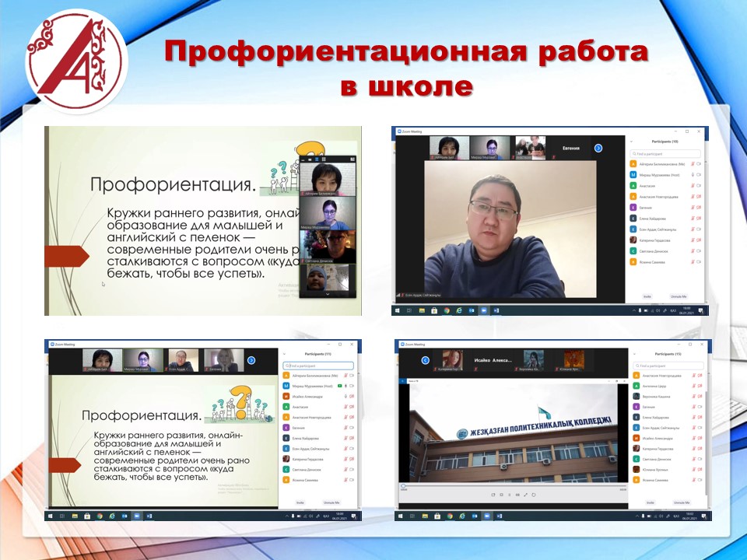
Task: Click the Start button under the Participants (11) window
Action: pyautogui.click(x=50, y=516)
